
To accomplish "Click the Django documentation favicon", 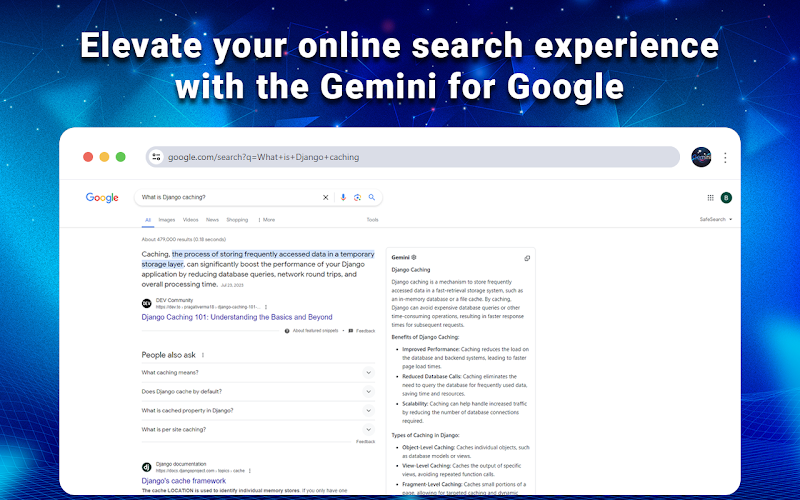I will [x=146, y=467].
